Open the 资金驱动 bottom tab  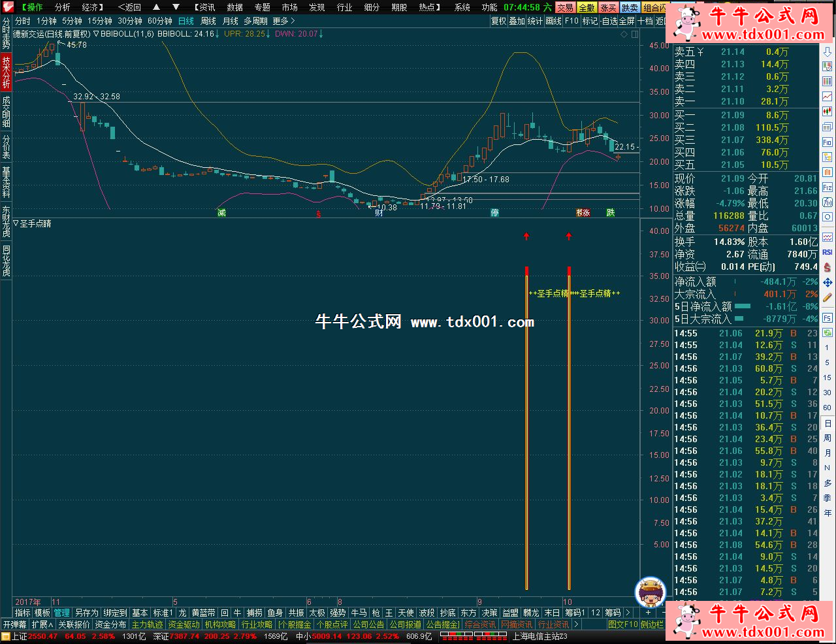tap(184, 624)
